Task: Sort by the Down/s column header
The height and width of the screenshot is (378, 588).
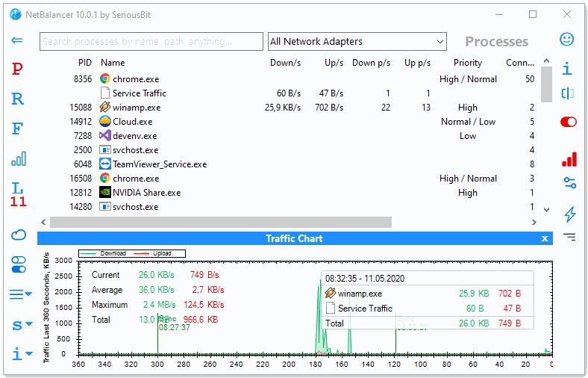Action: click(x=285, y=63)
